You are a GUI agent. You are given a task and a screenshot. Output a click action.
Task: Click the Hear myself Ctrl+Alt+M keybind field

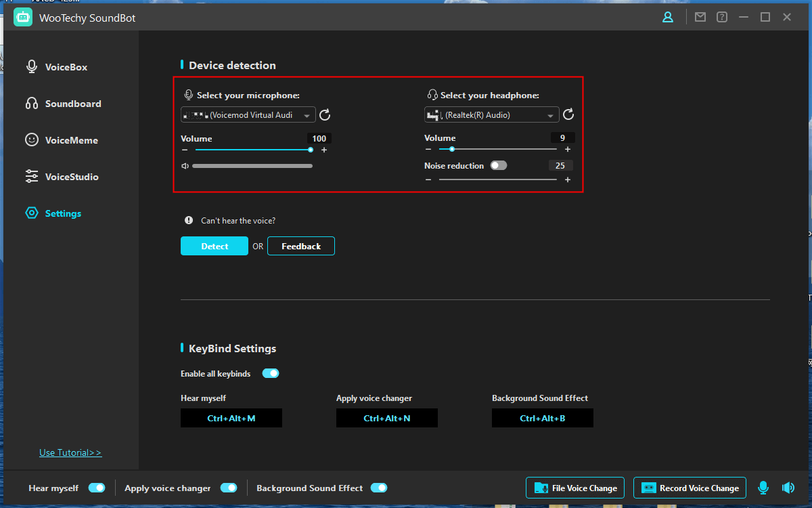(x=231, y=419)
